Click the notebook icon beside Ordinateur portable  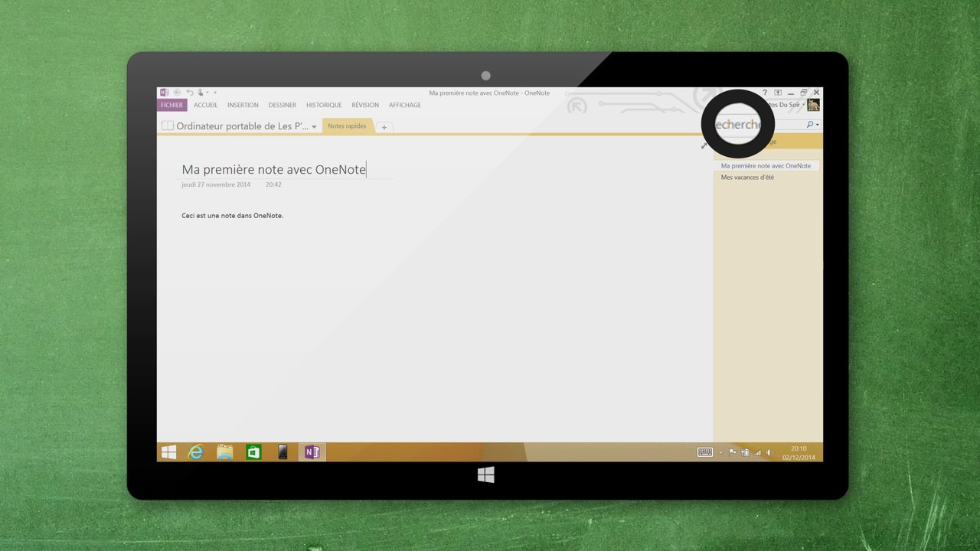point(168,126)
